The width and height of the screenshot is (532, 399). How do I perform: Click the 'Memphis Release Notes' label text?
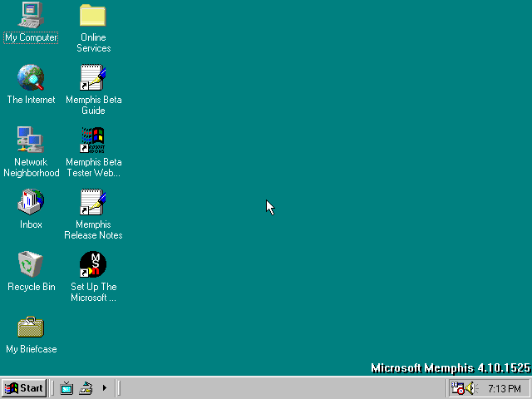coord(93,229)
